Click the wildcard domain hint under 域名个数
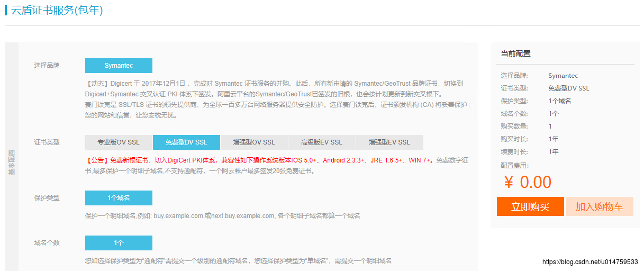 pyautogui.click(x=239, y=261)
